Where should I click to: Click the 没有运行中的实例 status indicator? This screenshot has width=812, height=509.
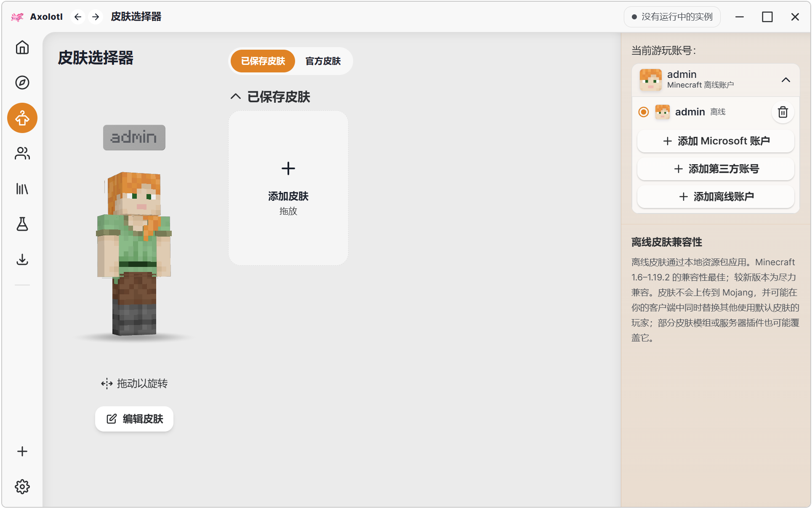[x=672, y=17]
